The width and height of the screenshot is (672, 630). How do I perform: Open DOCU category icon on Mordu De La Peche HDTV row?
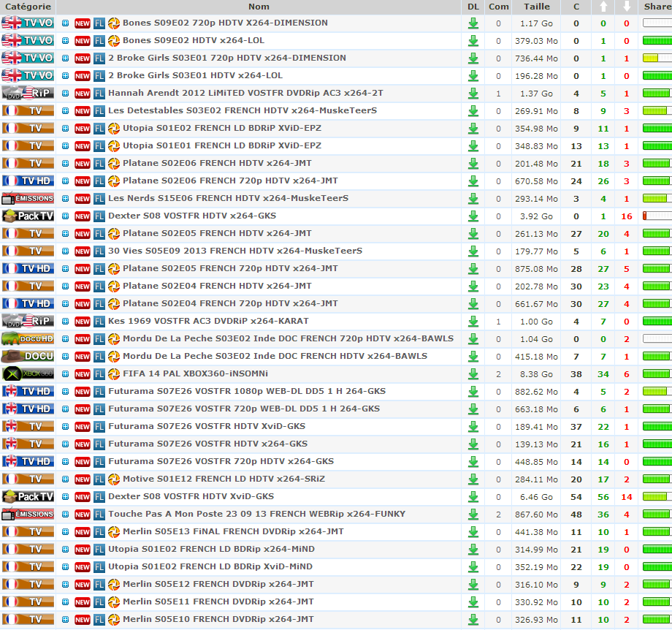[x=28, y=356]
